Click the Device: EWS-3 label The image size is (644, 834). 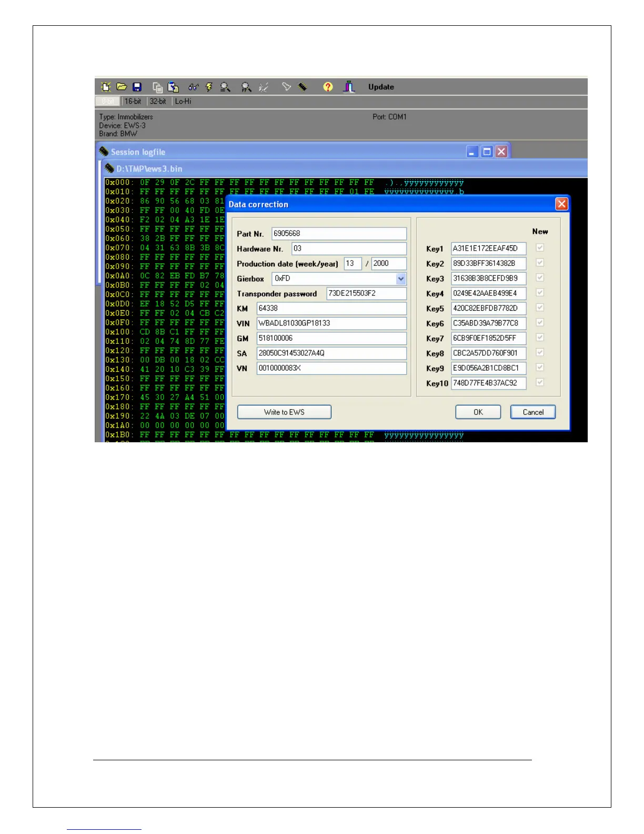coord(122,125)
